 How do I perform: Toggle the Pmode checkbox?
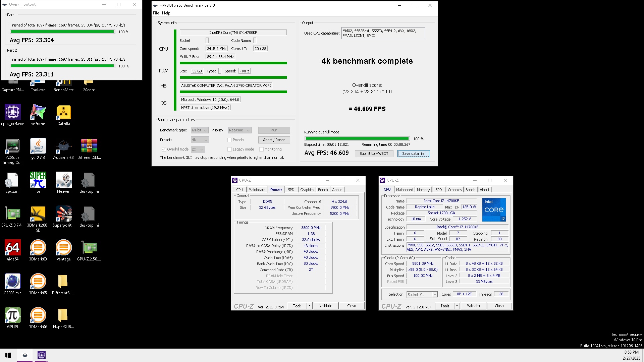pyautogui.click(x=229, y=140)
